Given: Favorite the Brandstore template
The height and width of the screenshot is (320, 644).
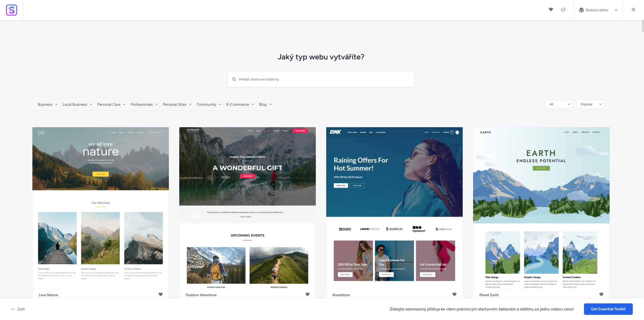Looking at the screenshot, I should pyautogui.click(x=454, y=294).
